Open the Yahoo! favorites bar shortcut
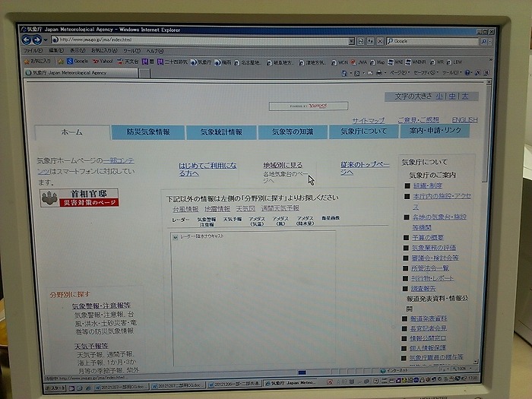The width and height of the screenshot is (532, 399). click(x=103, y=62)
